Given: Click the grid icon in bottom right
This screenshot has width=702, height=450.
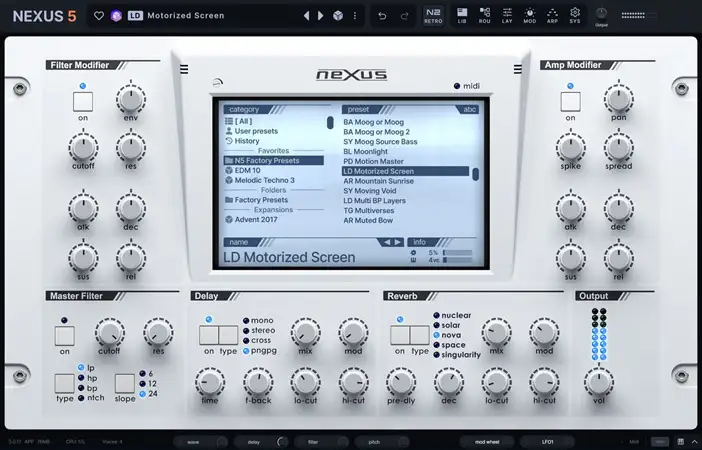Looking at the screenshot, I should [681, 442].
